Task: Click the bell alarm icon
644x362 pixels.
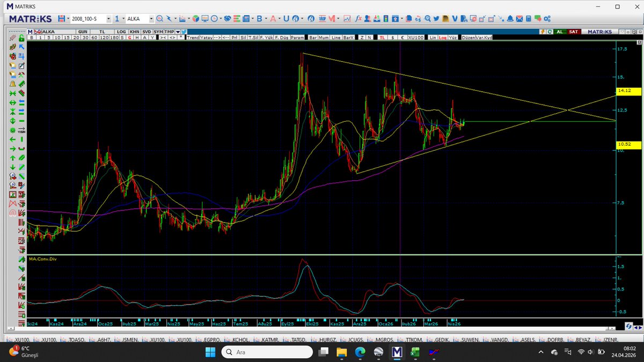Action: (x=510, y=19)
